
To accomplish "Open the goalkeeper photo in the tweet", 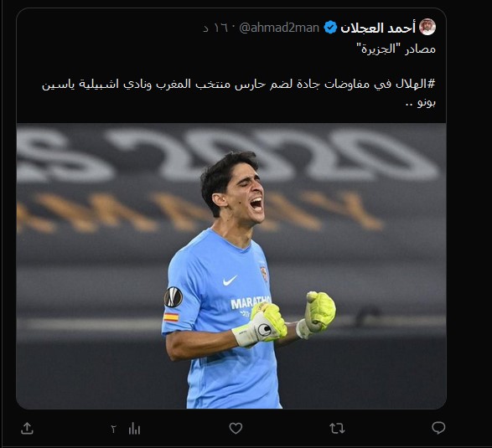I will pos(231,265).
